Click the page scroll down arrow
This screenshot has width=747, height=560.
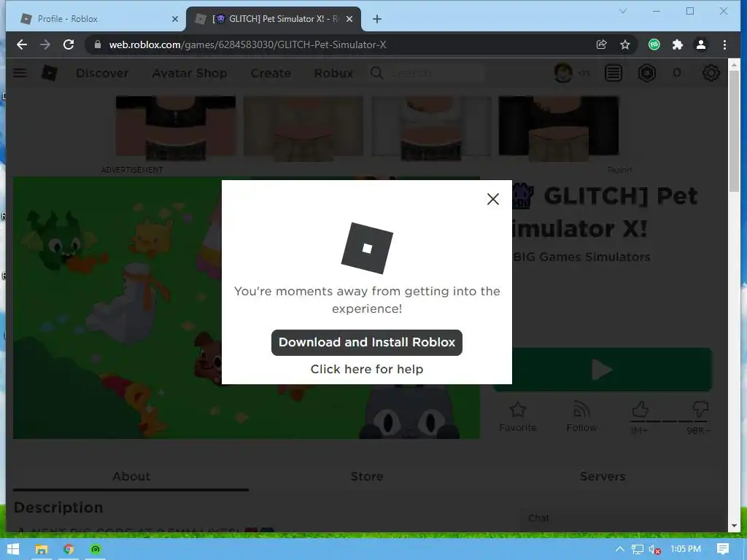click(x=734, y=526)
